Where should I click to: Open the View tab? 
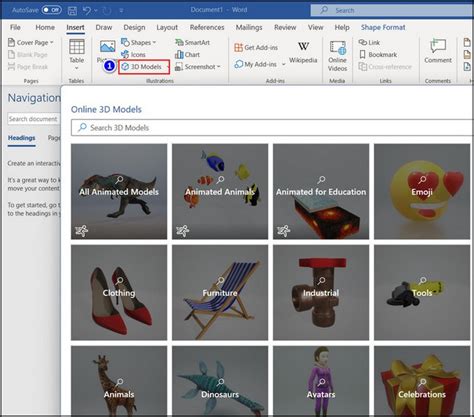click(315, 27)
